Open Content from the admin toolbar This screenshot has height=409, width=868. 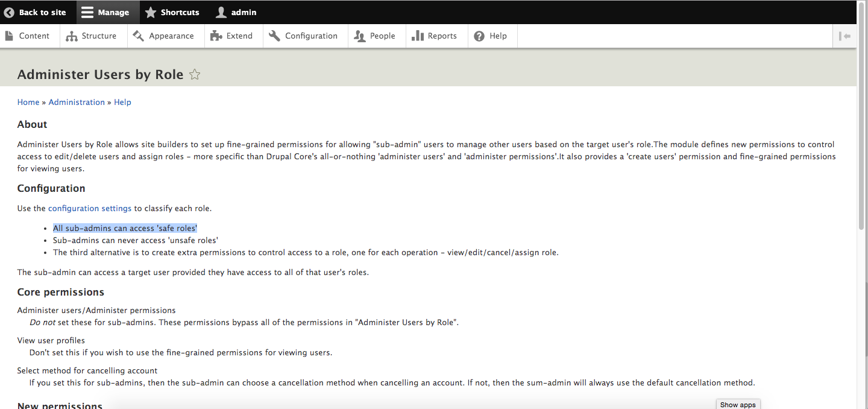pyautogui.click(x=28, y=36)
